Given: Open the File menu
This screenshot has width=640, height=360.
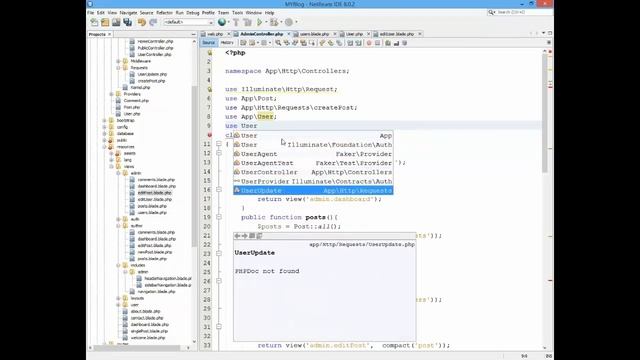Looking at the screenshot, I should [91, 13].
